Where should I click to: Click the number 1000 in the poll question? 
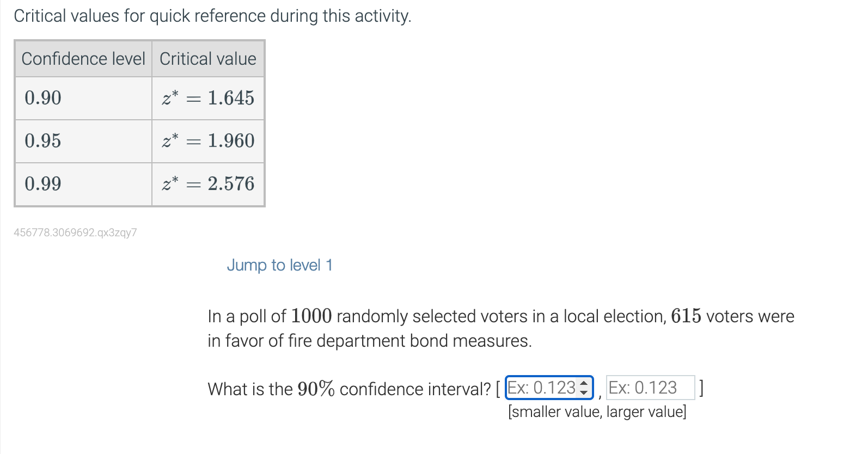pyautogui.click(x=311, y=316)
